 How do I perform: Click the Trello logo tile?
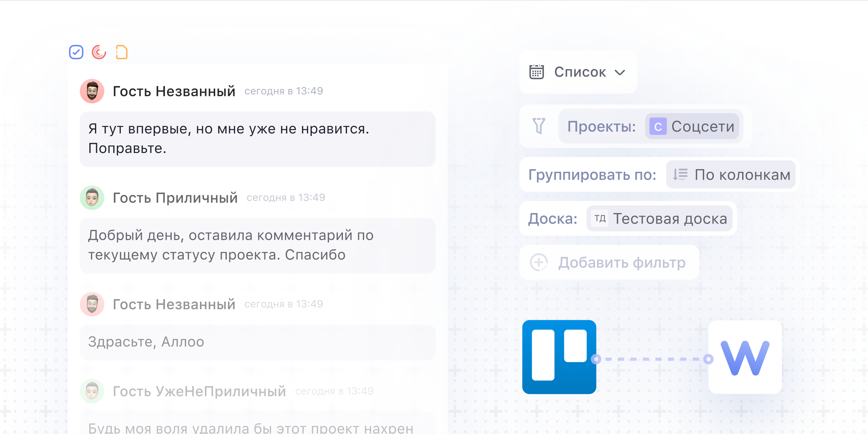pyautogui.click(x=559, y=357)
